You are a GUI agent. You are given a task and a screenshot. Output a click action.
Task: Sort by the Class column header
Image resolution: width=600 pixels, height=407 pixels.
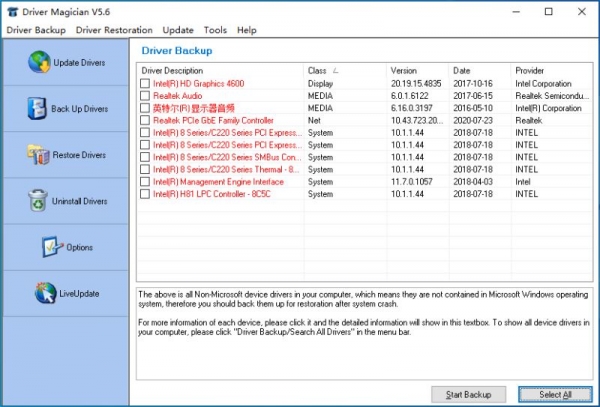click(x=345, y=70)
